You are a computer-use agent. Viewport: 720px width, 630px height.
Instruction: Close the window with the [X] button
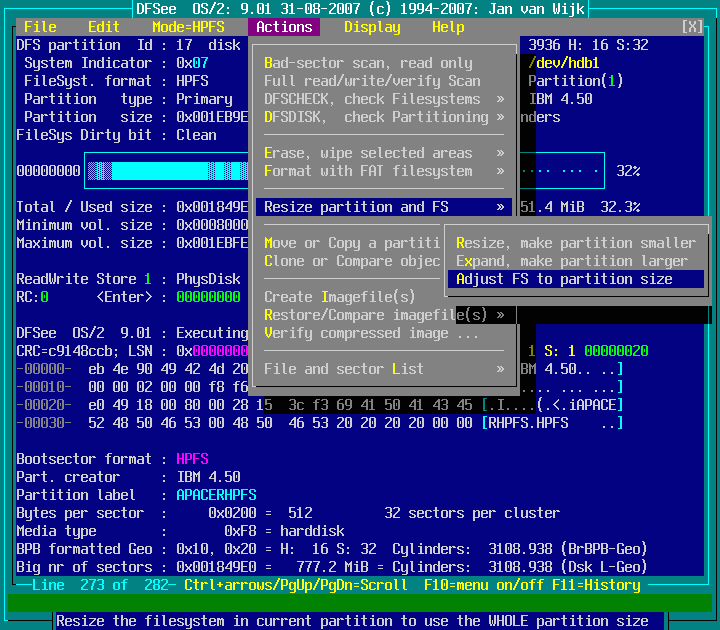coord(692,27)
